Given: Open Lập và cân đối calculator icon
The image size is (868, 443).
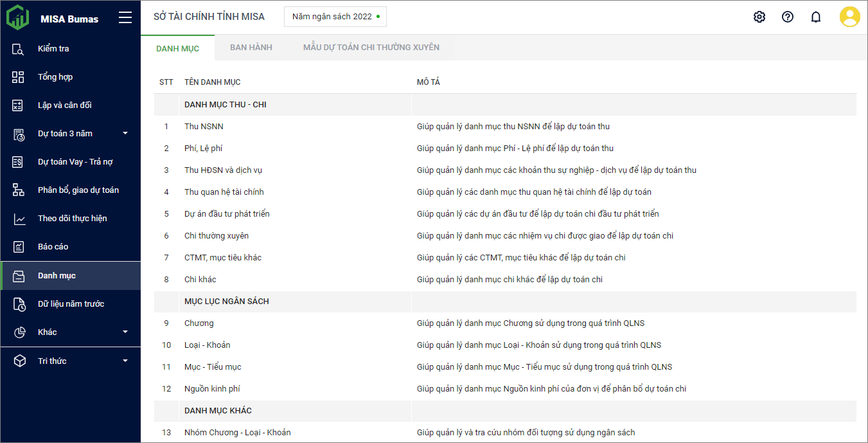Looking at the screenshot, I should click(x=19, y=105).
